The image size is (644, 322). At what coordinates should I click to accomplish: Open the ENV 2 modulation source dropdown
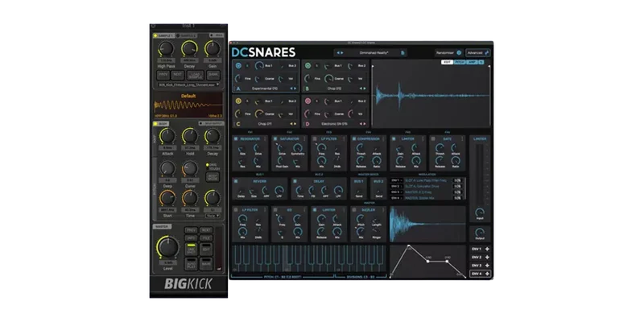tap(397, 186)
